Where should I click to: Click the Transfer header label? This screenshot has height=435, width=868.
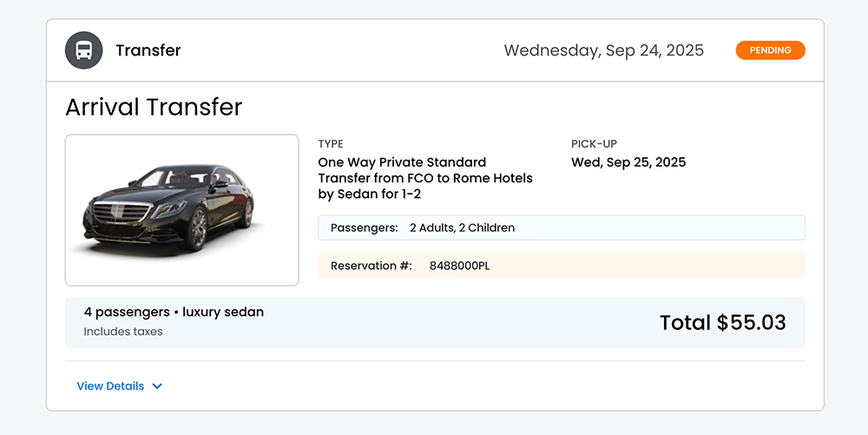tap(148, 50)
